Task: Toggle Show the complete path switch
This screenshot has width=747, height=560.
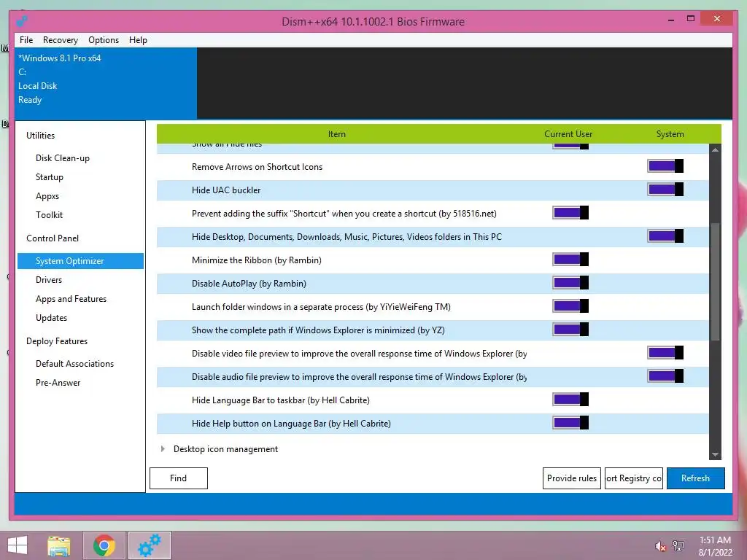Action: [570, 330]
